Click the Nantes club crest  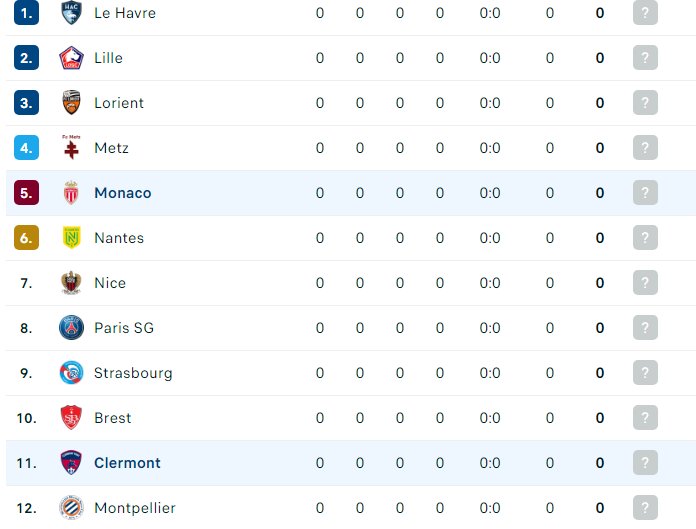[71, 237]
